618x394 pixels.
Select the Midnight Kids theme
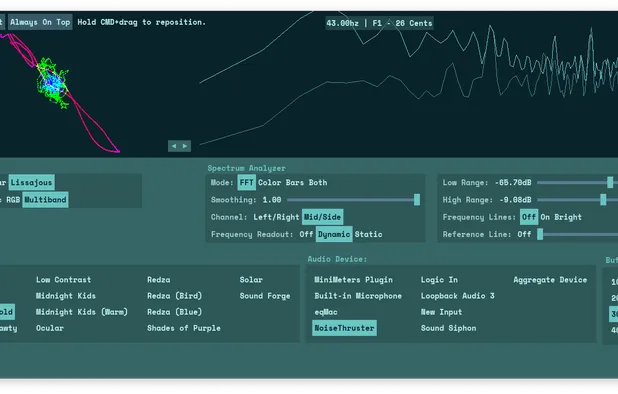tap(66, 296)
